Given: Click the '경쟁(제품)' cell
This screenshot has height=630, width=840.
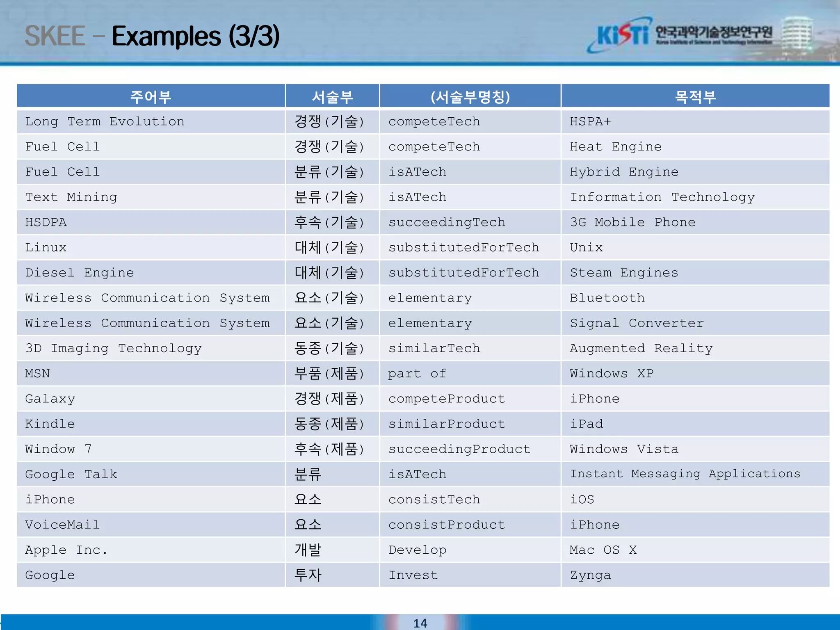Looking at the screenshot, I should pyautogui.click(x=332, y=399).
